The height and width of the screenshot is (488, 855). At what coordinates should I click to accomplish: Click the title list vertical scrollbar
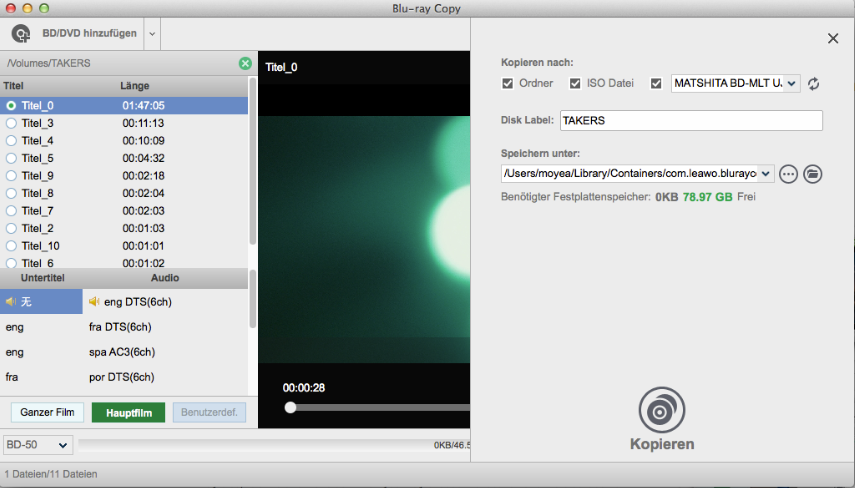tap(252, 161)
